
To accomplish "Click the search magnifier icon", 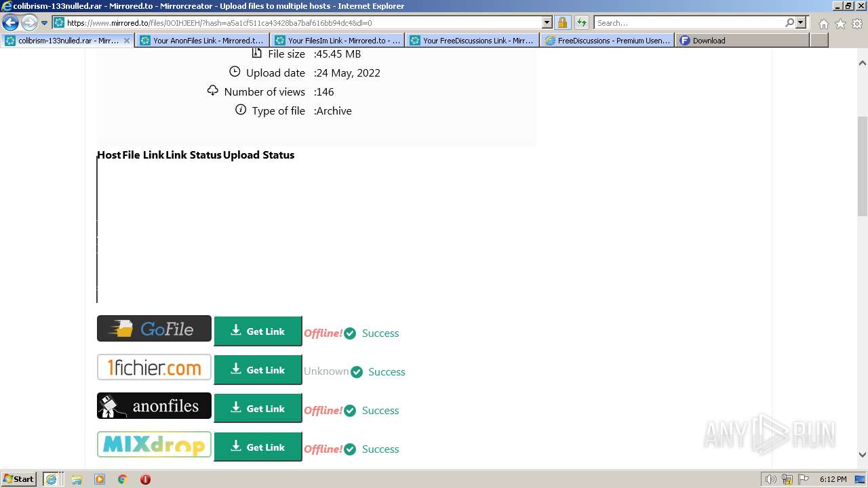I will click(789, 22).
